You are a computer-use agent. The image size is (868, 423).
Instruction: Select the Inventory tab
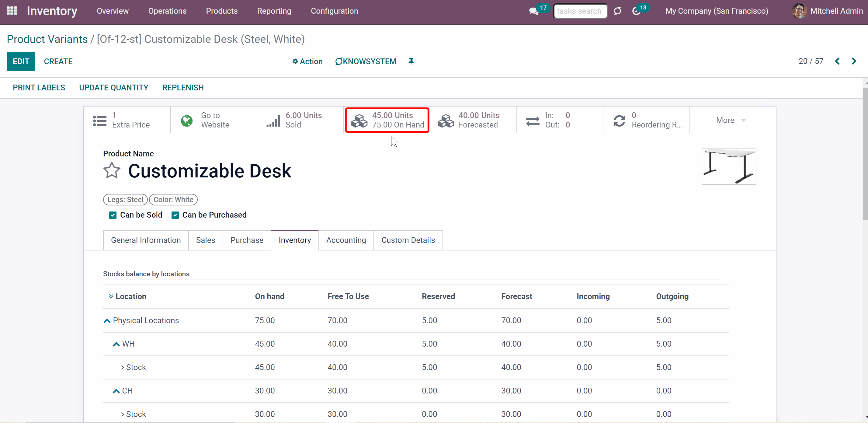(x=294, y=240)
